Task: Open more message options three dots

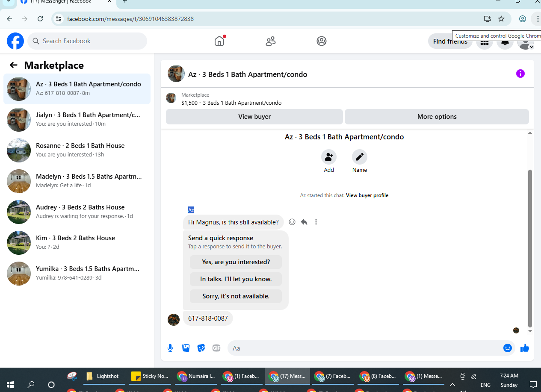Action: pyautogui.click(x=316, y=222)
